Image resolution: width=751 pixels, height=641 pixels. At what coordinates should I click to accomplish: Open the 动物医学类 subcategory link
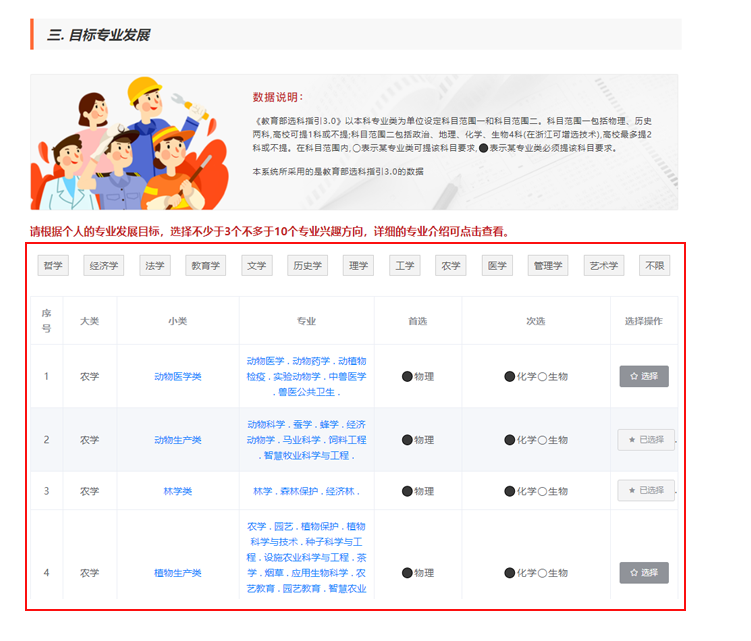click(178, 377)
